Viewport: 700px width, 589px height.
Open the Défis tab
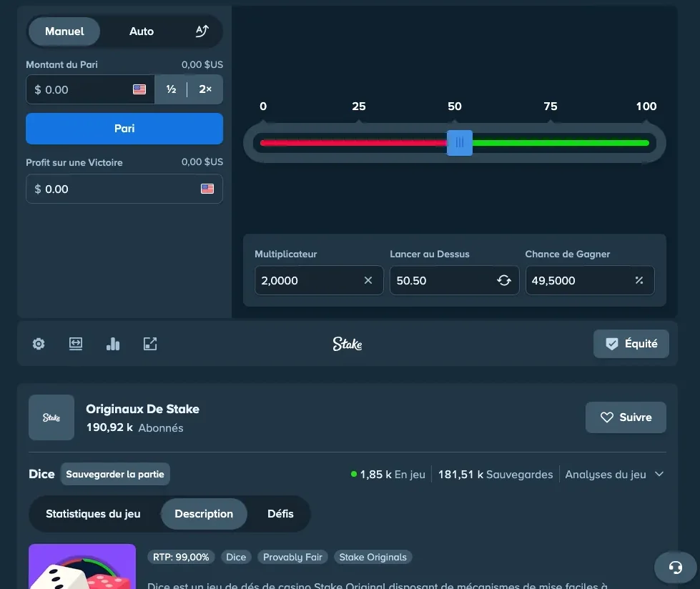280,514
